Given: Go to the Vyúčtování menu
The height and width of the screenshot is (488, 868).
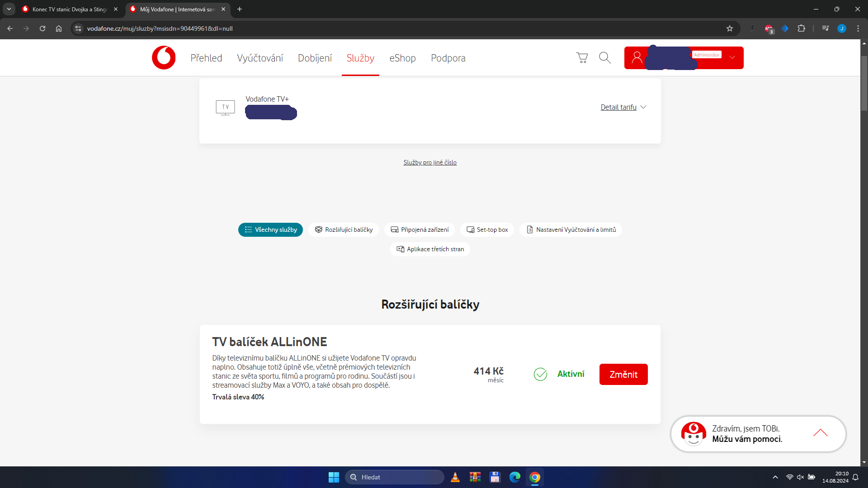Looking at the screenshot, I should (x=260, y=58).
